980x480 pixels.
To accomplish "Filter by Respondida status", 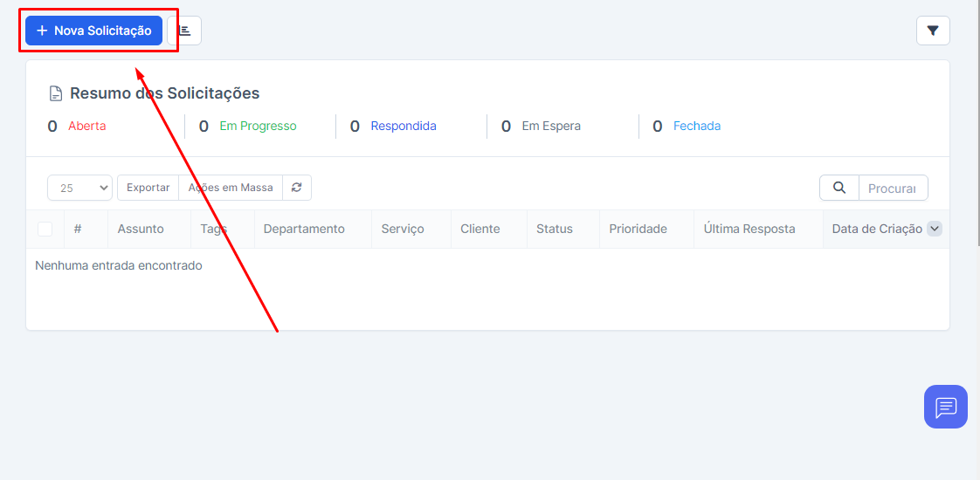I will tap(403, 126).
